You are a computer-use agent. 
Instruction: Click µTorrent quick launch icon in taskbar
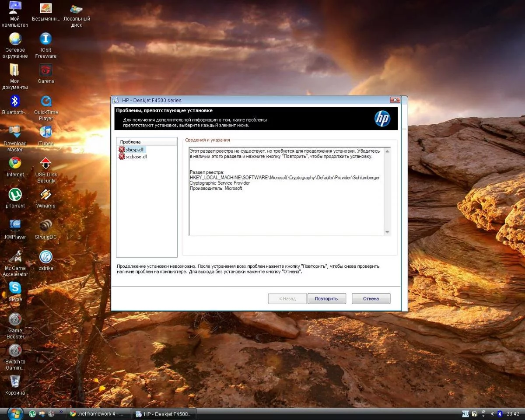[32, 413]
